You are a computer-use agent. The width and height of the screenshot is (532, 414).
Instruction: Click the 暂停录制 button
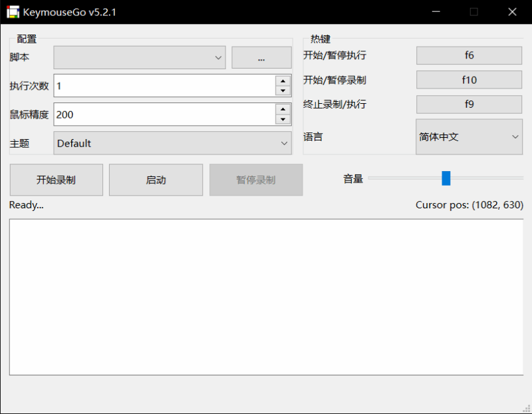[256, 180]
